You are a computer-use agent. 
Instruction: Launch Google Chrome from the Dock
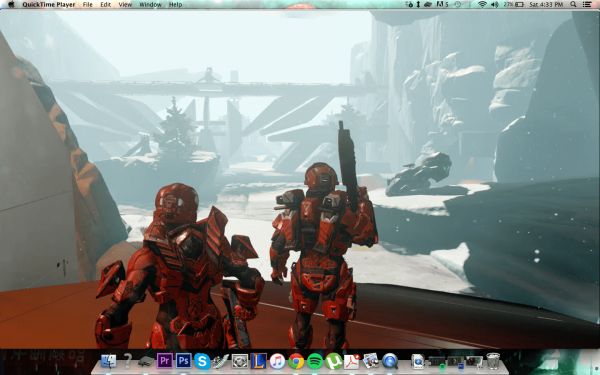pos(296,361)
